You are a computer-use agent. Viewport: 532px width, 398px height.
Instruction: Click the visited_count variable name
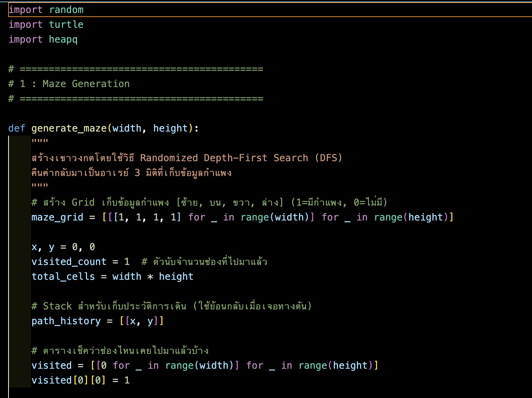[69, 262]
